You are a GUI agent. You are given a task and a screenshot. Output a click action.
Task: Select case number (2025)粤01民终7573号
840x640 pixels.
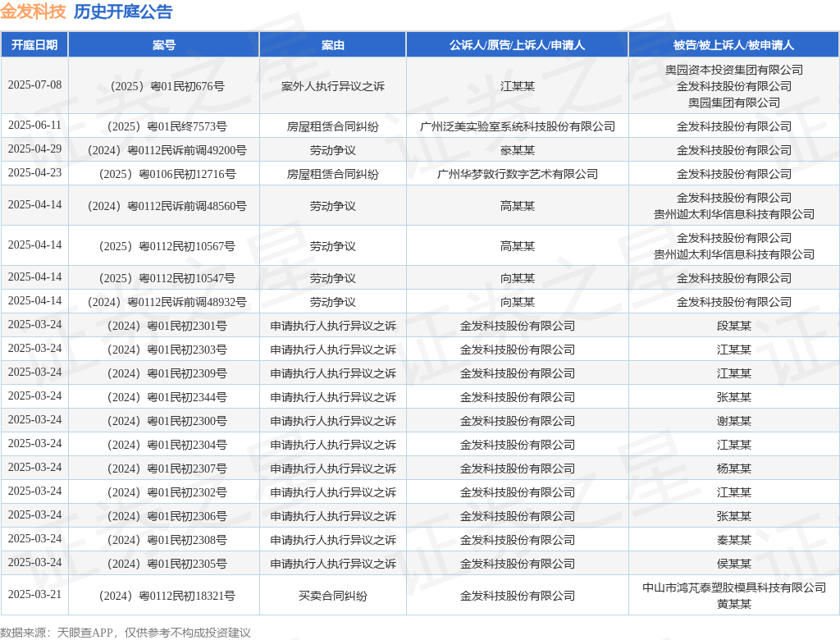tap(167, 126)
